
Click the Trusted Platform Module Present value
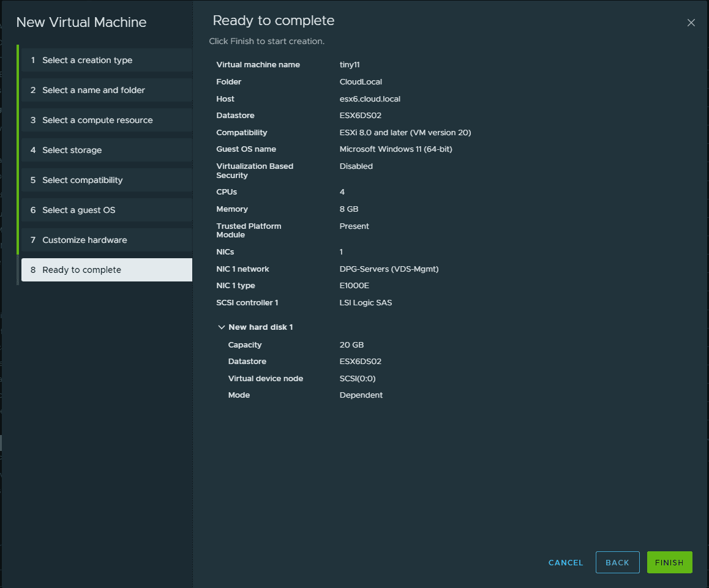pos(354,226)
